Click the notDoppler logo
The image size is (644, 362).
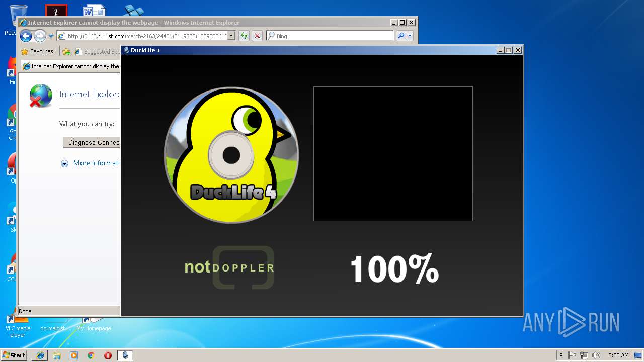click(x=229, y=267)
